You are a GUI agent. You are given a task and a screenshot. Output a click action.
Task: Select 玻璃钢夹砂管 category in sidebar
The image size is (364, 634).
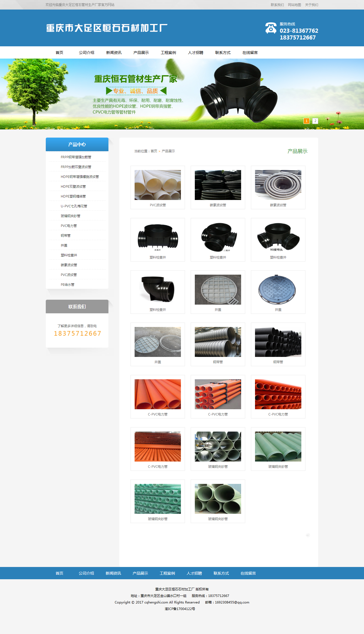point(70,216)
